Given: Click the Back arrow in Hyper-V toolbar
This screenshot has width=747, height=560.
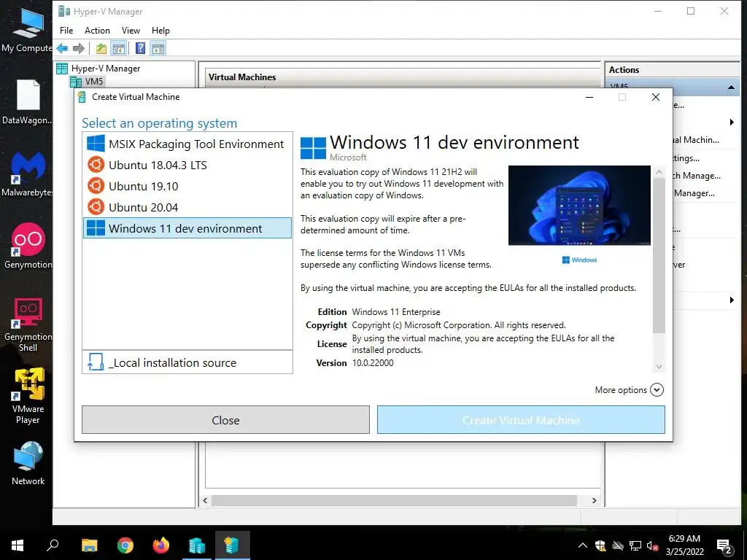Looking at the screenshot, I should 62,48.
